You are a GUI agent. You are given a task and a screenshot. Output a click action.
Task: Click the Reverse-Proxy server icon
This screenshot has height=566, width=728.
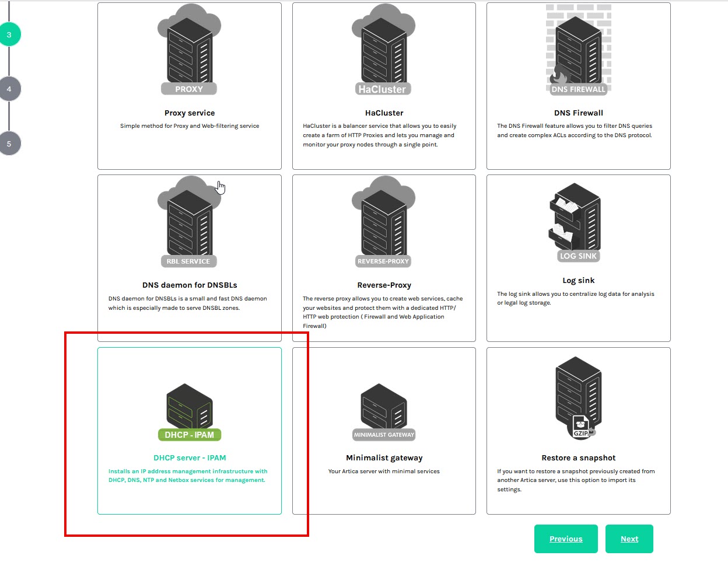click(384, 223)
